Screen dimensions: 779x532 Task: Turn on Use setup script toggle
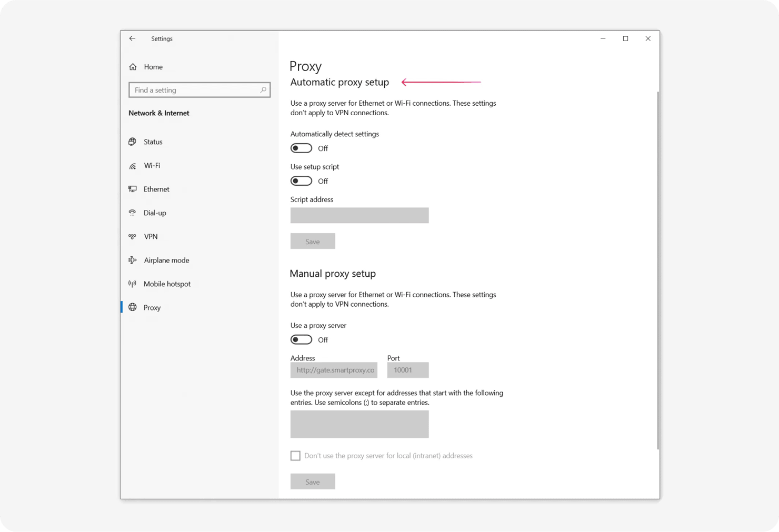[x=301, y=181]
